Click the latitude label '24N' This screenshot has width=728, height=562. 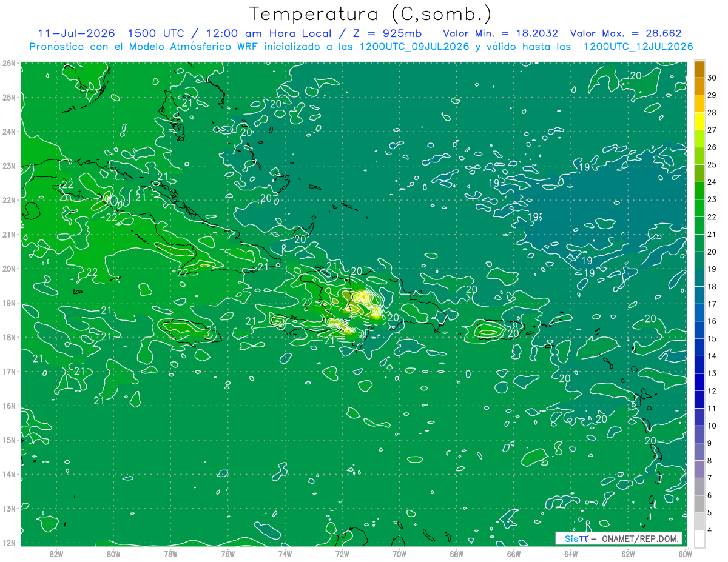click(9, 132)
